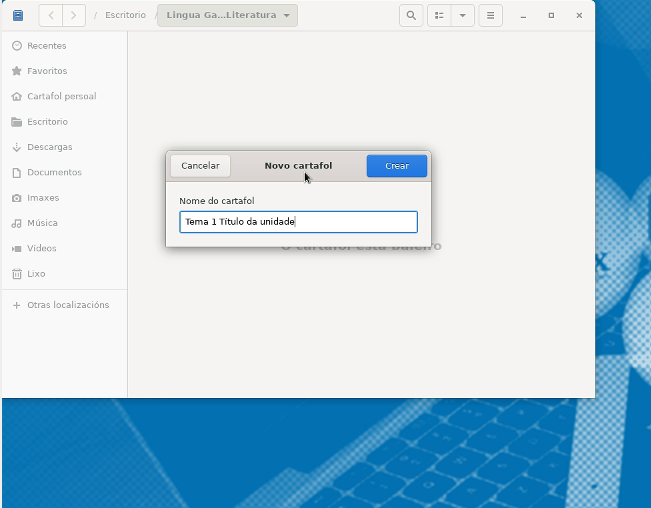
Task: Go forward with the right arrow
Action: point(73,16)
